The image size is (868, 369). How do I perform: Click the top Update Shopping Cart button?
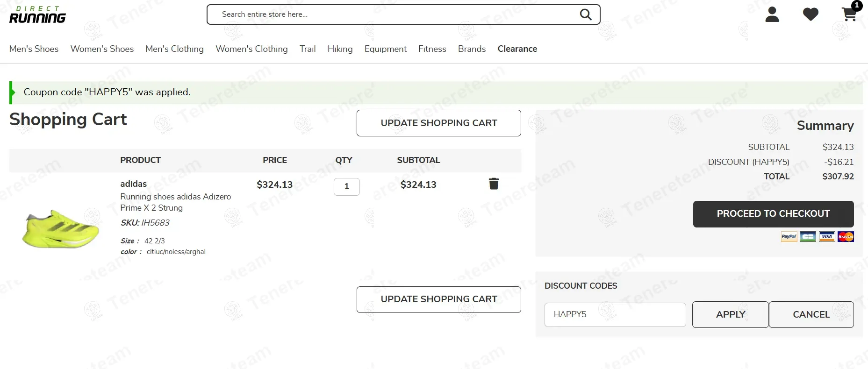coord(438,123)
